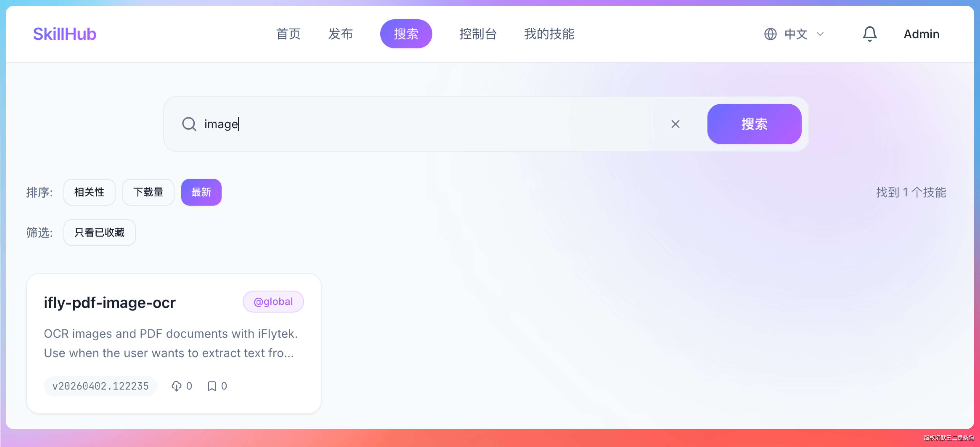
Task: Click the download count icon on card
Action: [176, 386]
